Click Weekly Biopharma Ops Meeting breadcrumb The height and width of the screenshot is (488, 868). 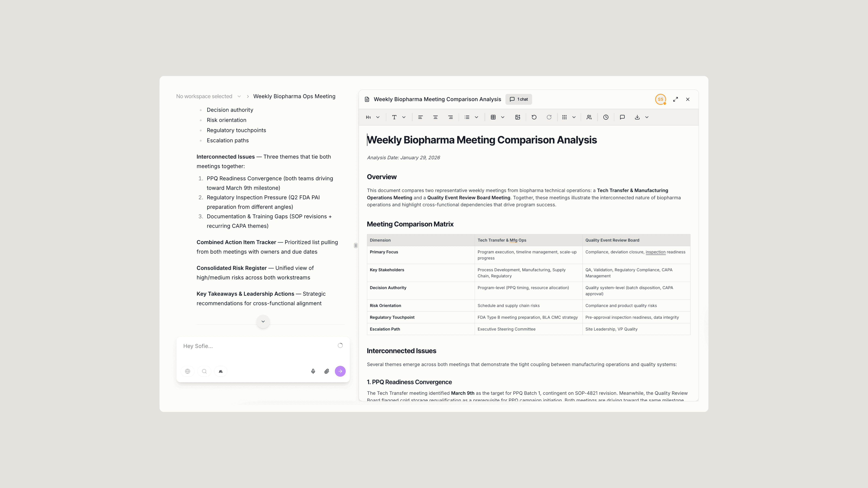[x=294, y=96]
